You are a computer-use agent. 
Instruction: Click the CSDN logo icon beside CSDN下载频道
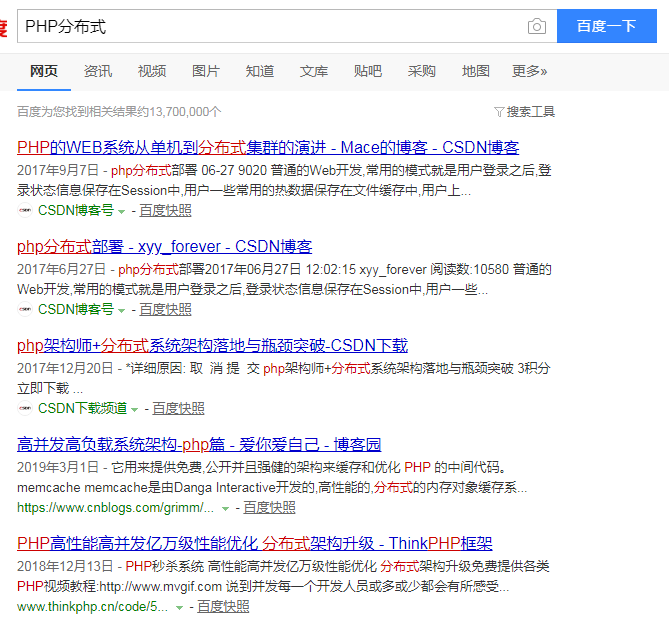click(25, 408)
